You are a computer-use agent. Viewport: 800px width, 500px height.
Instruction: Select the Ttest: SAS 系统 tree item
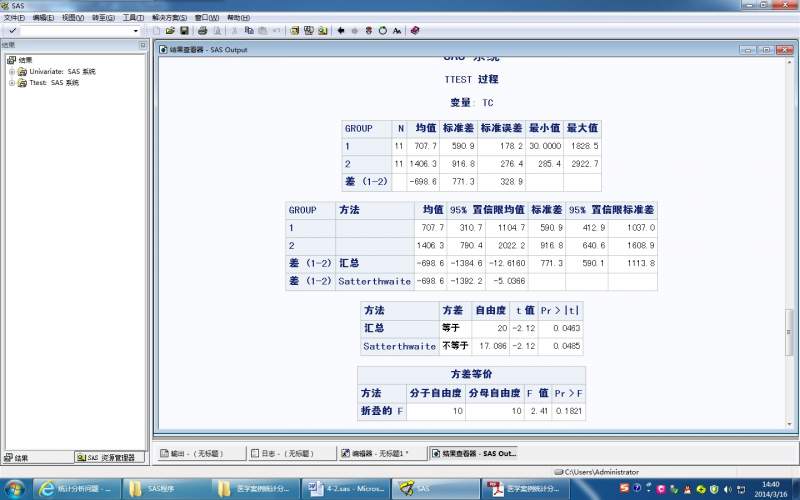click(x=54, y=83)
